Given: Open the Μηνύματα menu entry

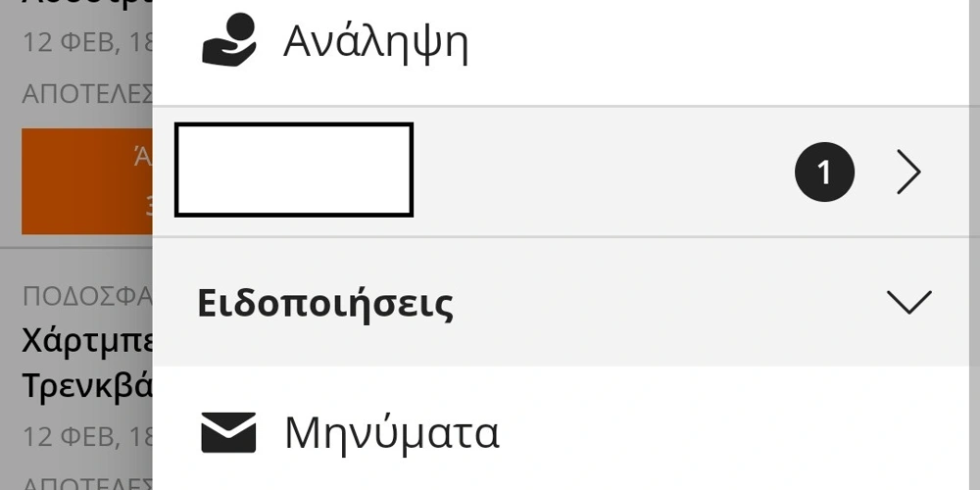Looking at the screenshot, I should pos(392,432).
